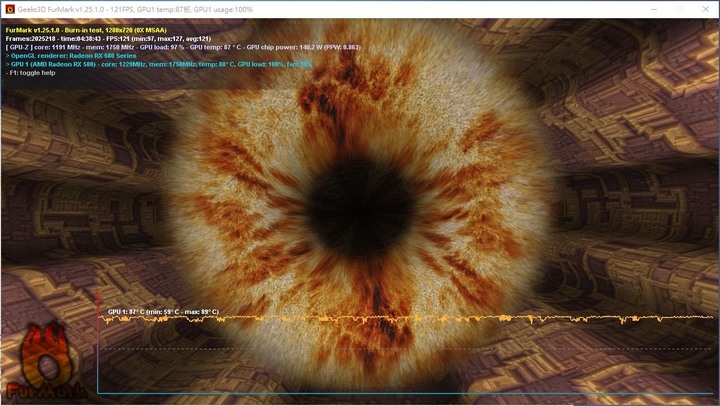Click the 'Frames:2025218' statistics line
The height and width of the screenshot is (406, 720).
[108, 39]
